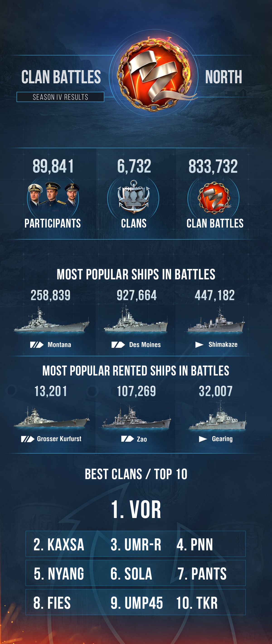Click the Season IV Results banner
Viewport: 272px width, 644px height.
click(60, 97)
